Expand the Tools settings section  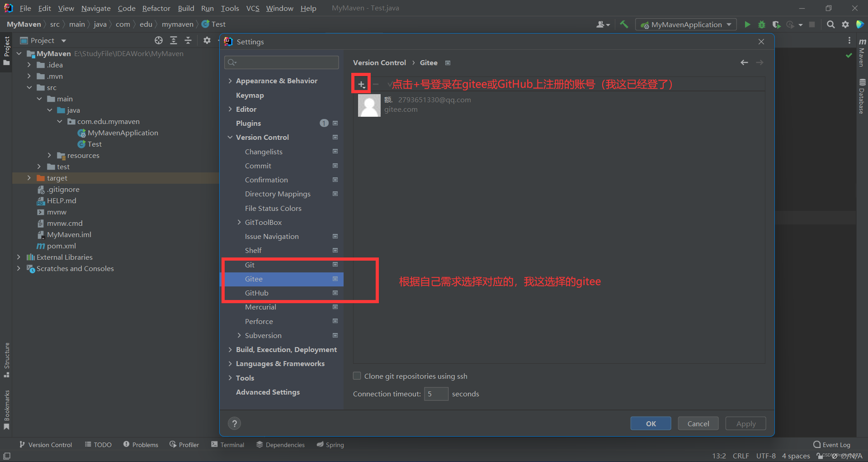(230, 378)
